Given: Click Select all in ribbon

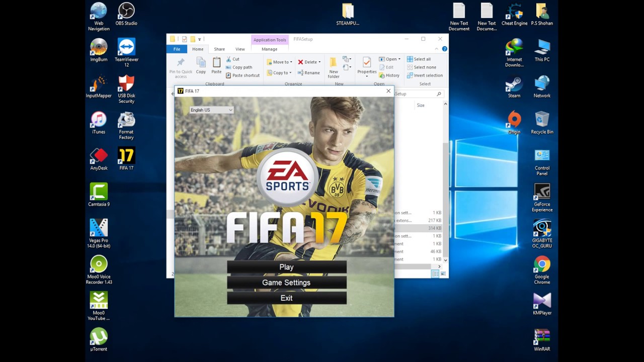Looking at the screenshot, I should (x=419, y=59).
